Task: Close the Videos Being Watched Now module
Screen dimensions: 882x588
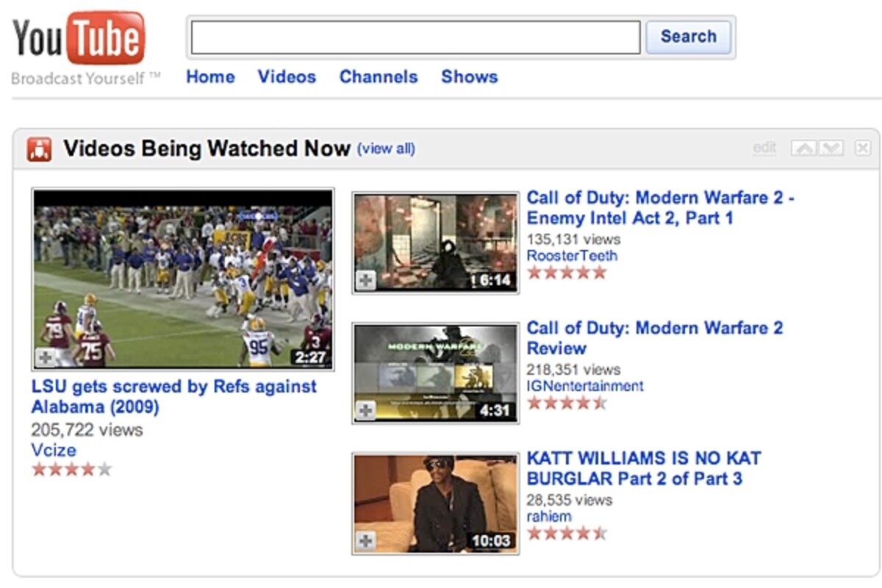Action: [x=862, y=148]
